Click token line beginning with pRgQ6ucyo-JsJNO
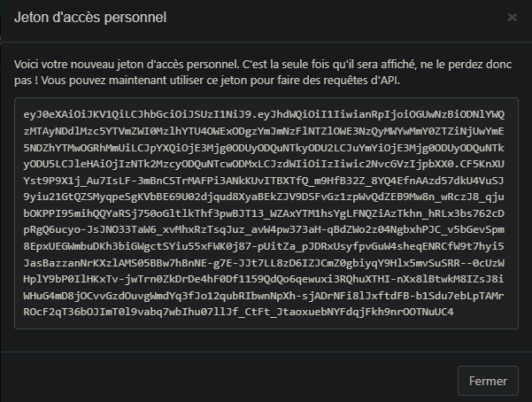 264,230
